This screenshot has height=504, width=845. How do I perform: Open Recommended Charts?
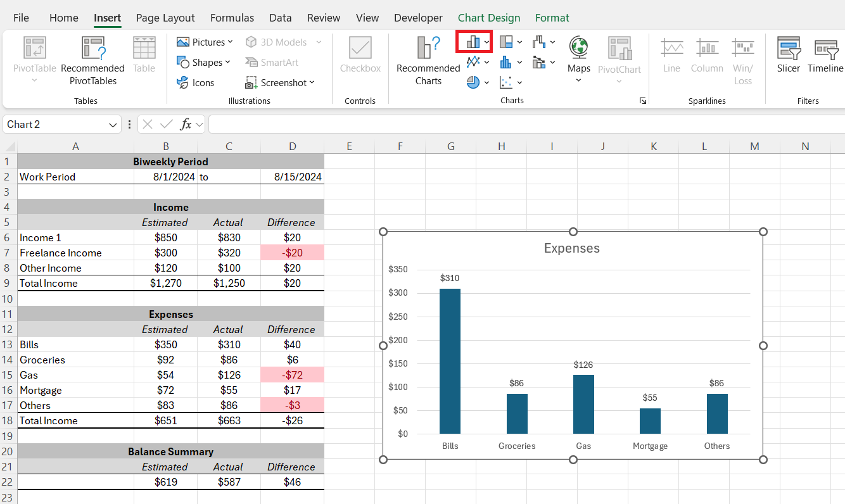point(428,61)
